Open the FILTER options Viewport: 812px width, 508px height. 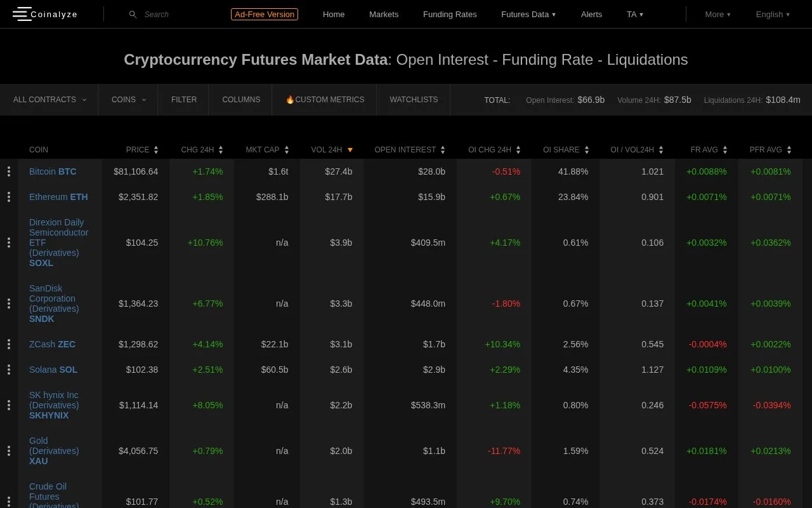[184, 100]
